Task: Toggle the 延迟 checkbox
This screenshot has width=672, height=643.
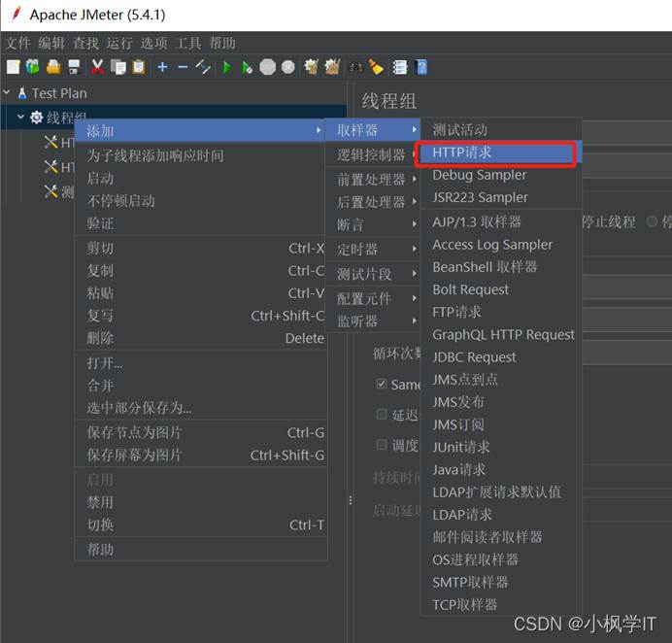Action: 382,414
